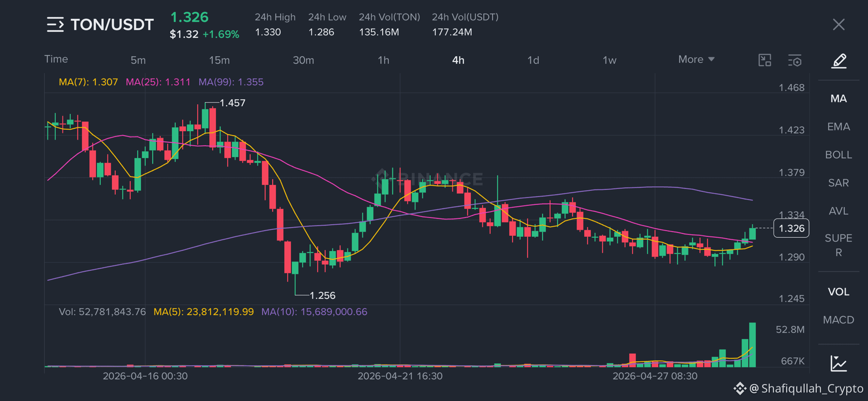Toggle the SUPER indicator
The image size is (868, 401).
tap(838, 246)
